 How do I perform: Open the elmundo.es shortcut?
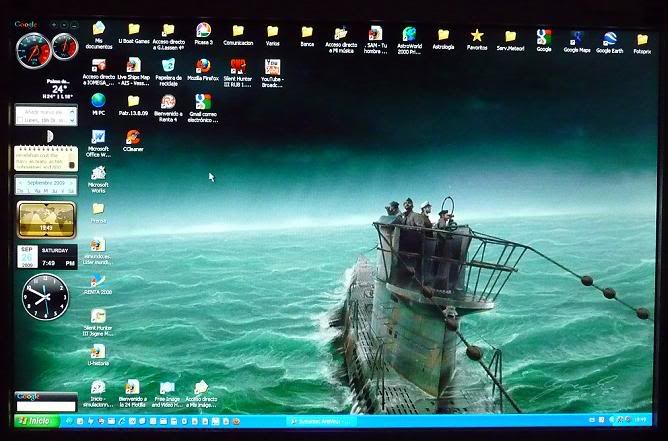point(98,252)
